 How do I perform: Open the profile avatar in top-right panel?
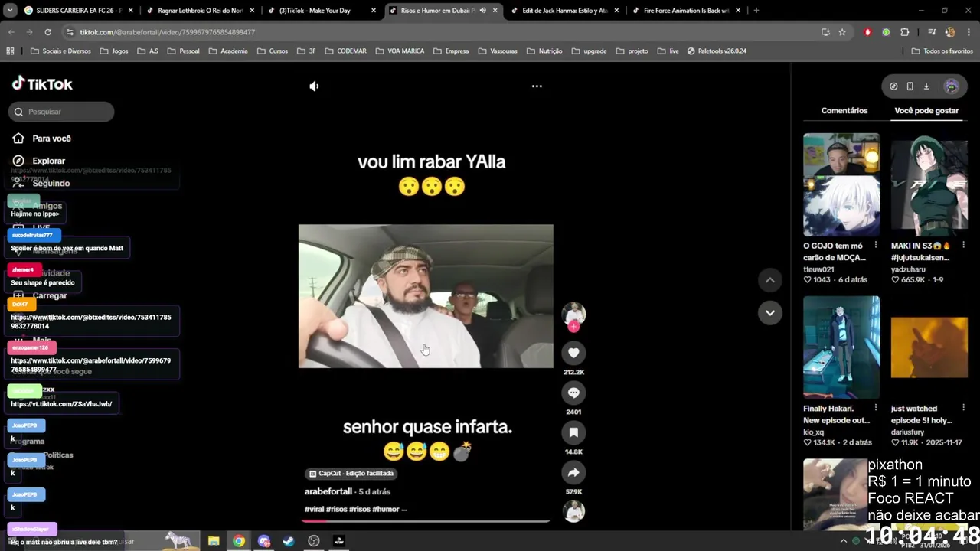point(952,86)
